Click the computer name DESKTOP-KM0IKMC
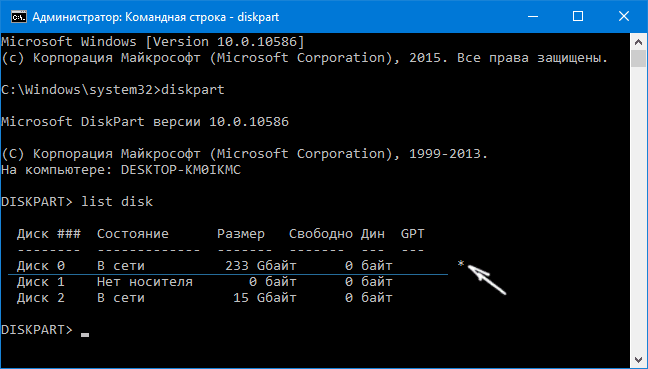 click(181, 170)
